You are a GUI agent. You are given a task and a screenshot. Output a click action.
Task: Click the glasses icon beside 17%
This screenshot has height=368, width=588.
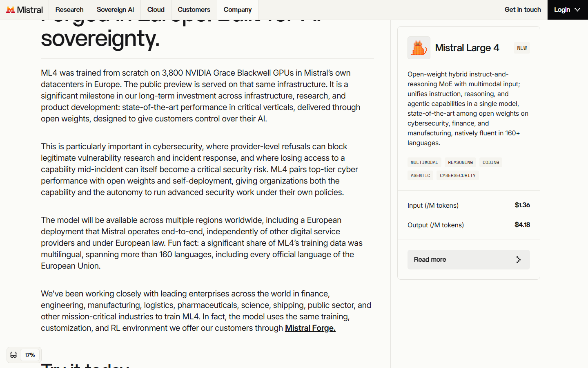13,355
